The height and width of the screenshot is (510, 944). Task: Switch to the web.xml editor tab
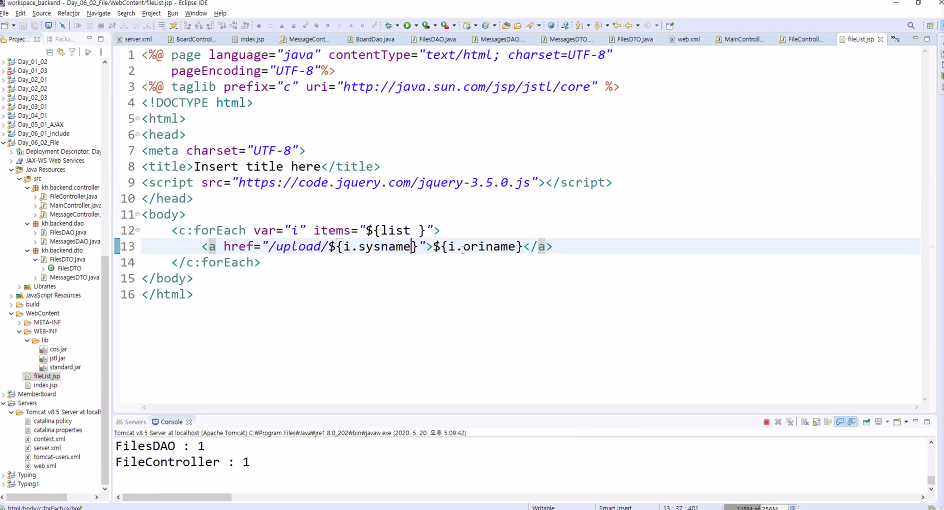pyautogui.click(x=689, y=39)
